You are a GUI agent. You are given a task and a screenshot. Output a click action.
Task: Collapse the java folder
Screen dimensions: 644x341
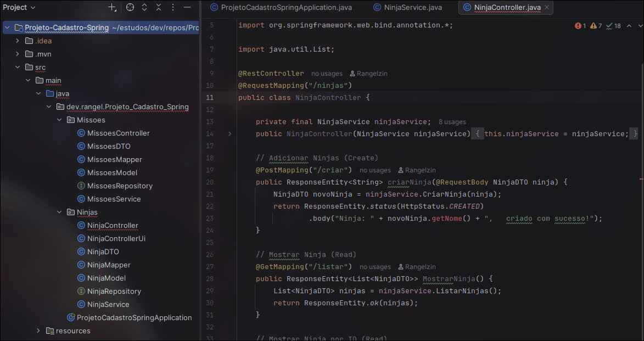pyautogui.click(x=38, y=94)
